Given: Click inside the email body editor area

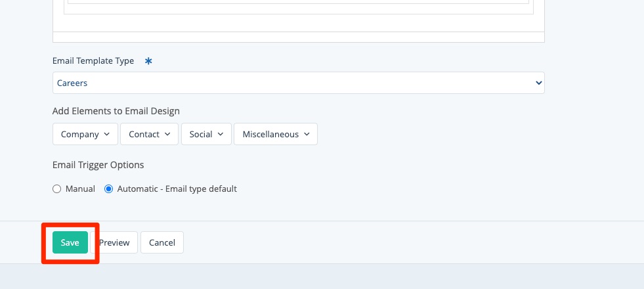Looking at the screenshot, I should point(298,7).
